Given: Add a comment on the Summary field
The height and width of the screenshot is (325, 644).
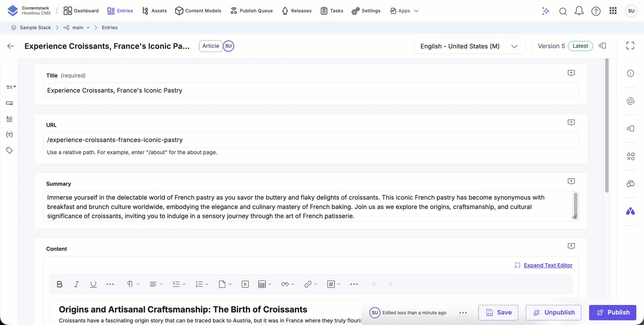Looking at the screenshot, I should click(571, 182).
